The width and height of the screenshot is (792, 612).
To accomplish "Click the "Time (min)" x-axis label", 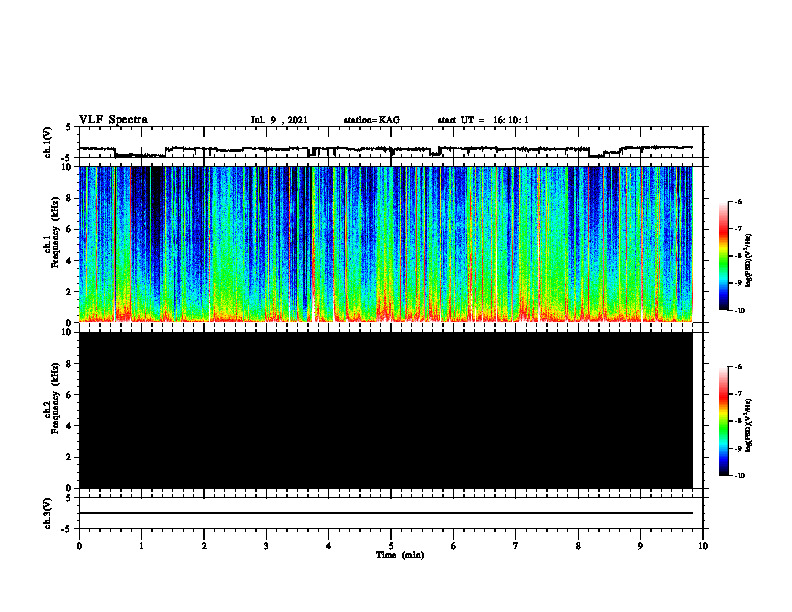I will click(x=400, y=555).
